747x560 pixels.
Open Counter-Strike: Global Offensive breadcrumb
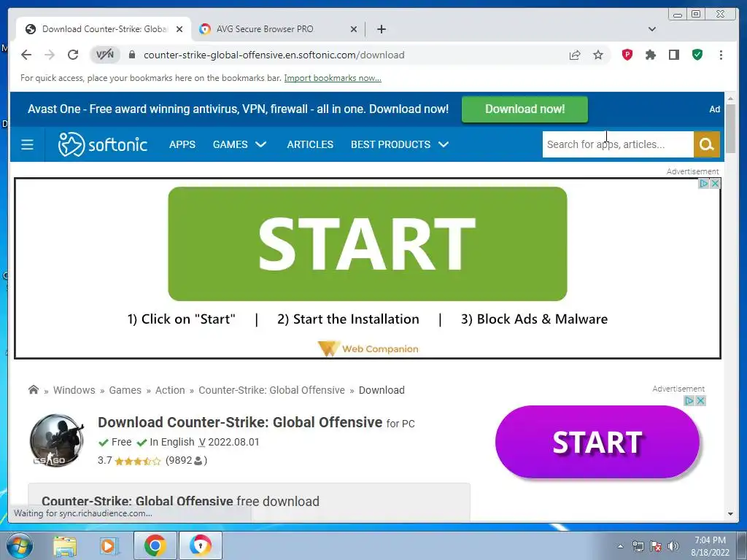(271, 390)
